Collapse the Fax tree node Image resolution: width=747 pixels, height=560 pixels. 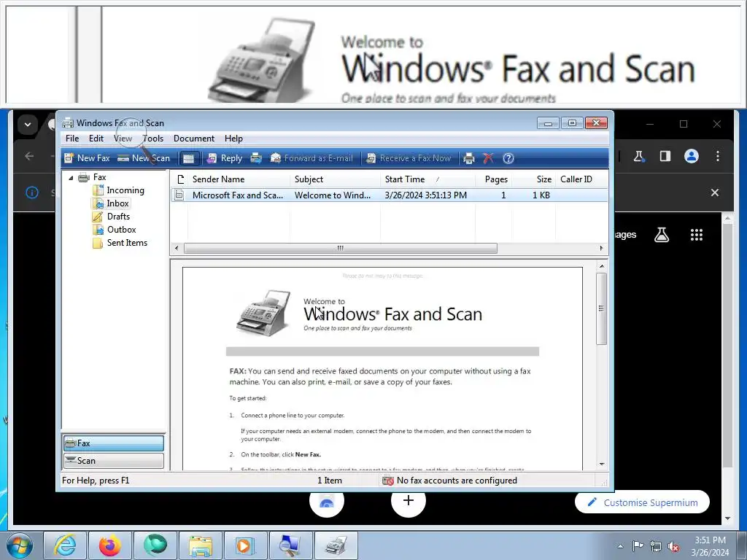tap(71, 178)
